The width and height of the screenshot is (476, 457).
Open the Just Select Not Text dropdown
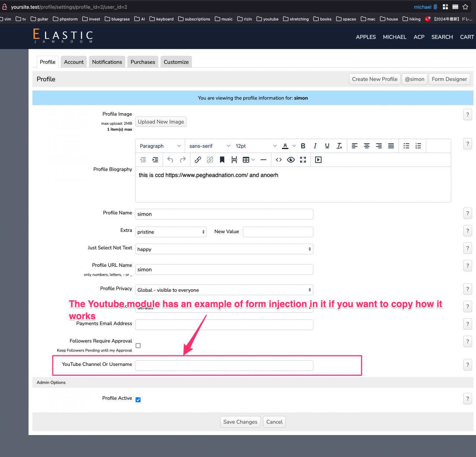(224, 249)
